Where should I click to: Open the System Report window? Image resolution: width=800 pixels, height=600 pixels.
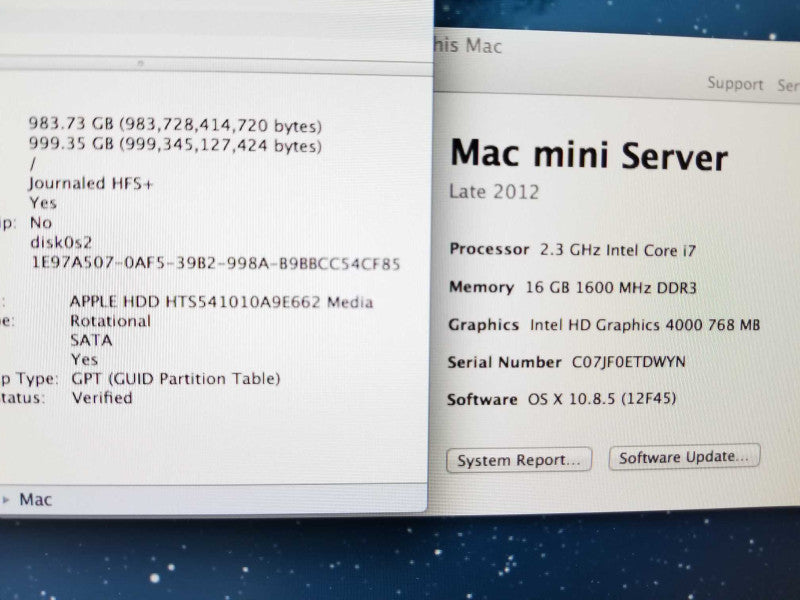[x=519, y=460]
